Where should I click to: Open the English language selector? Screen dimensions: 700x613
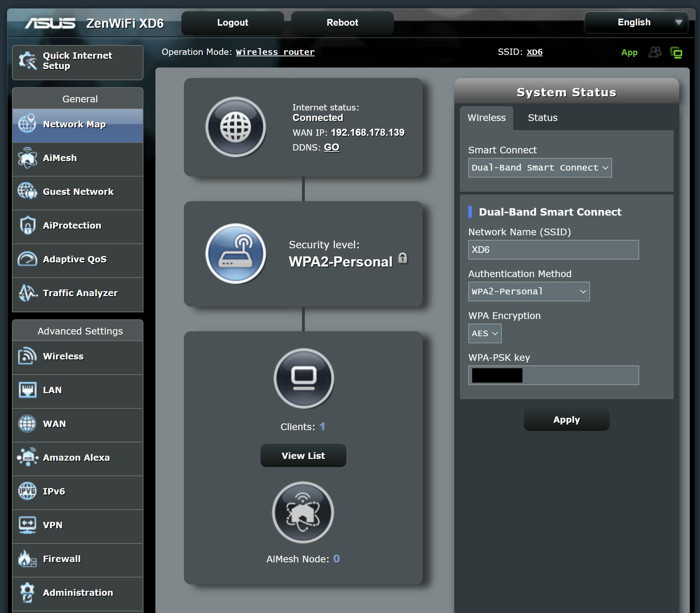point(636,23)
